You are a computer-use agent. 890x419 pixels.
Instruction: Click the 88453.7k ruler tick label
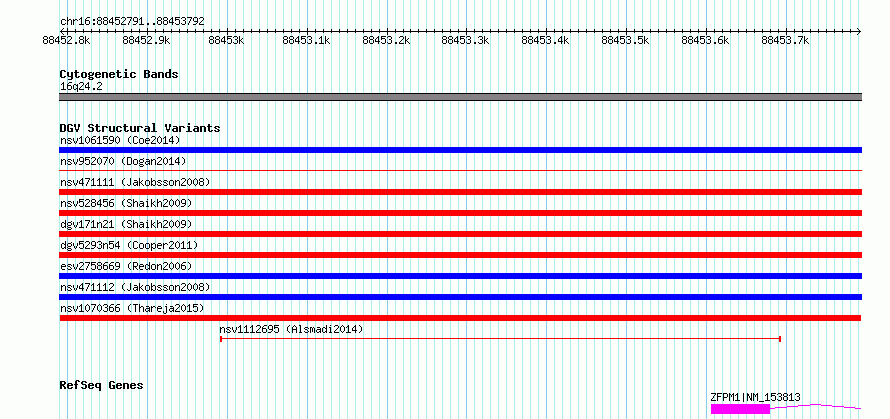click(x=786, y=41)
